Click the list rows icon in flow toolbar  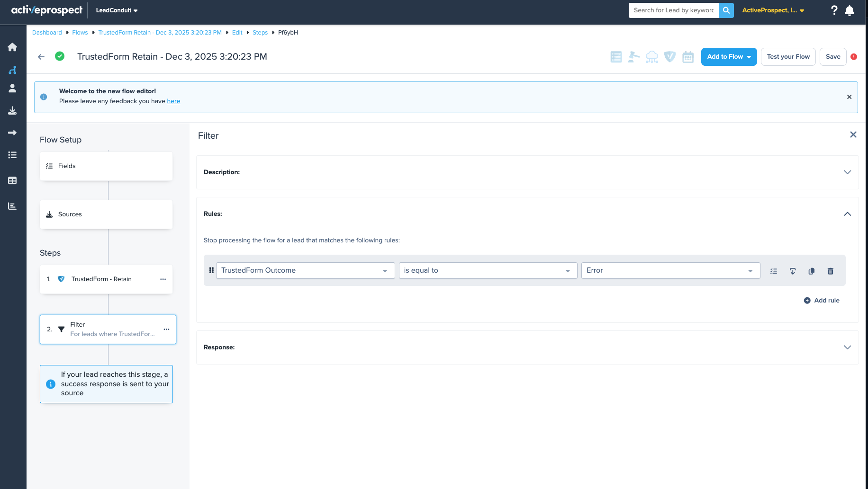[x=616, y=57]
